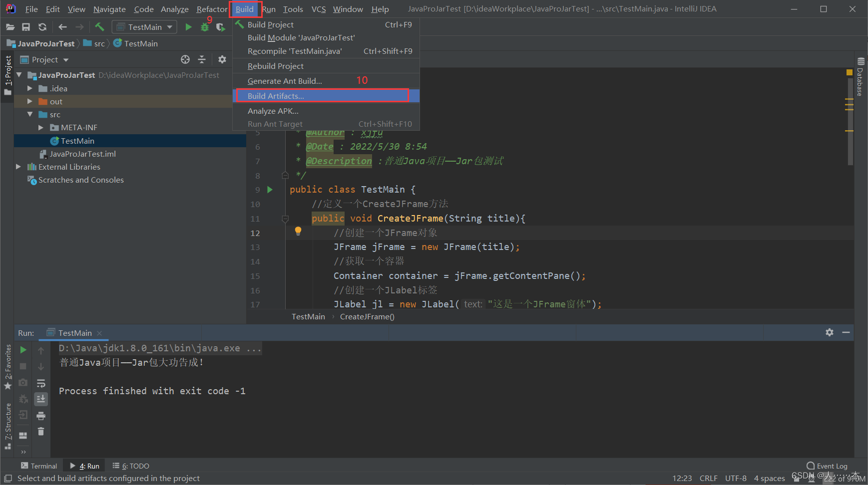Open Database tool window on right edge
The width and height of the screenshot is (868, 485).
(x=861, y=77)
